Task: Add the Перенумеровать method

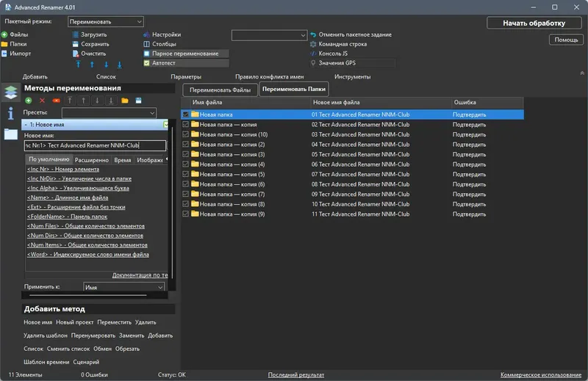Action: tap(93, 335)
